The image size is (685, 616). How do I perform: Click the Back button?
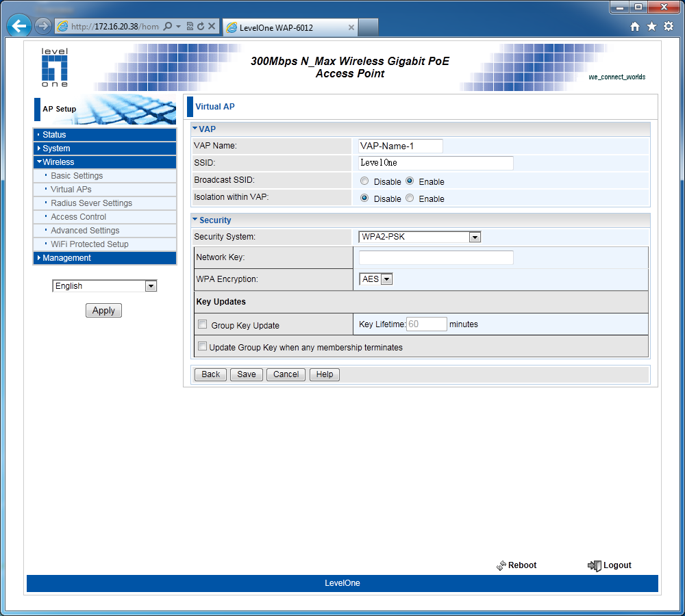(210, 374)
